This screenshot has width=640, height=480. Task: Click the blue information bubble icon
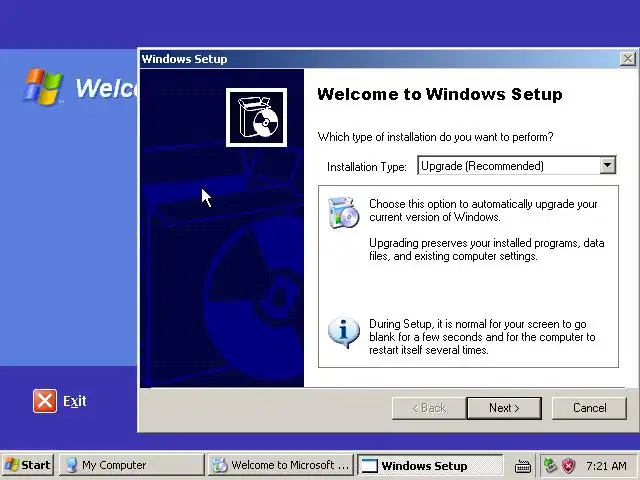tap(344, 332)
